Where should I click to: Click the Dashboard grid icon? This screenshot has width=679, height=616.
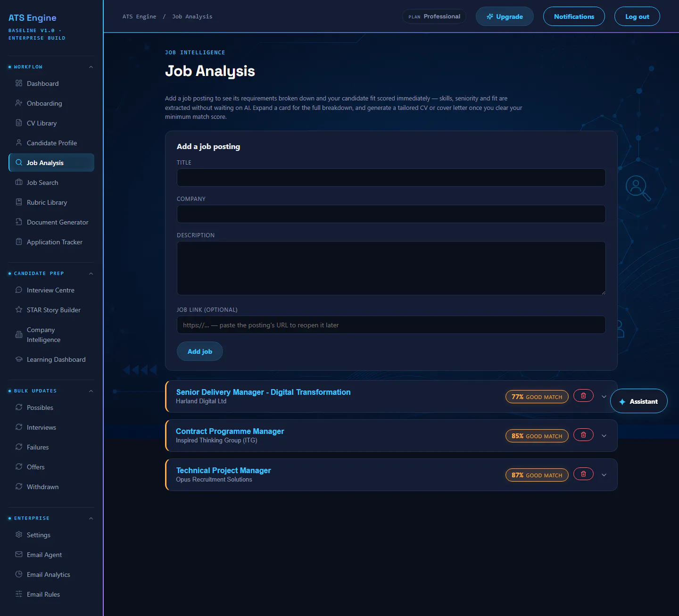[19, 83]
